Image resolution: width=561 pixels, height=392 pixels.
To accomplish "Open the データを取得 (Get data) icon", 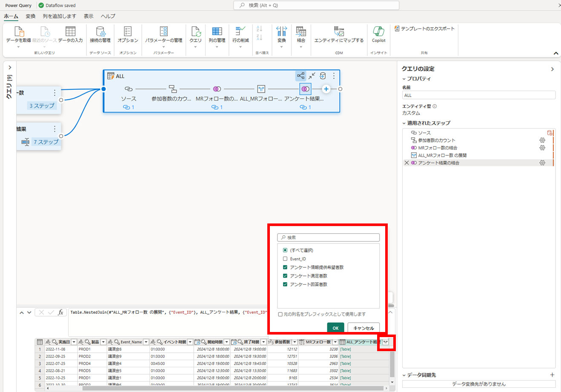I will pos(19,31).
